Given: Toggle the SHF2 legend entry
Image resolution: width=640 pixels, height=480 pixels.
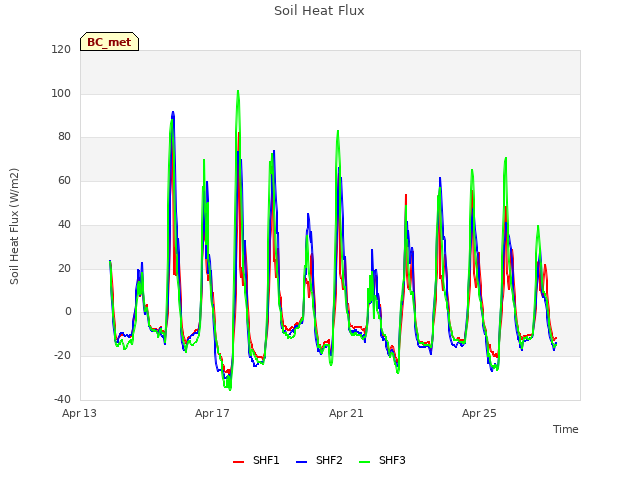Looking at the screenshot, I should click(319, 460).
